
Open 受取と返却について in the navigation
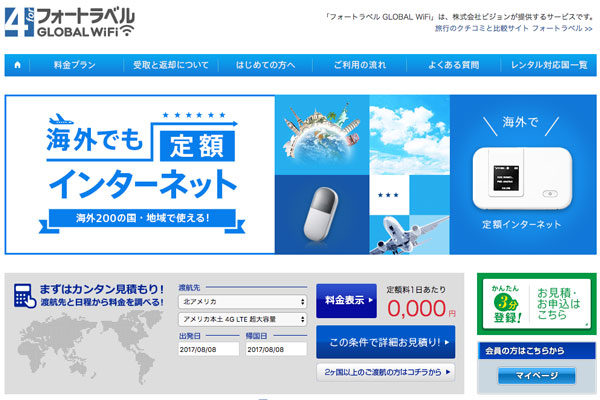click(x=171, y=65)
